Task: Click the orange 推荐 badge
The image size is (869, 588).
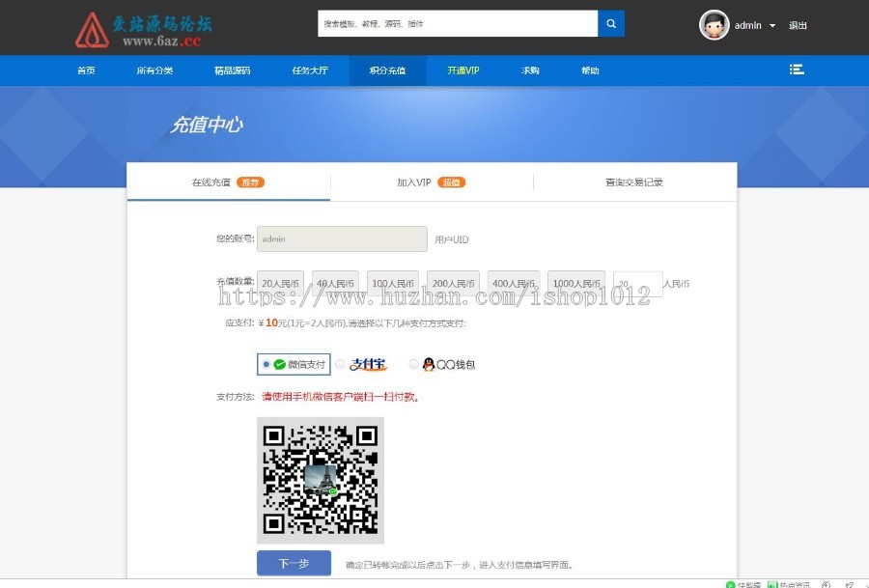Action: coord(250,182)
